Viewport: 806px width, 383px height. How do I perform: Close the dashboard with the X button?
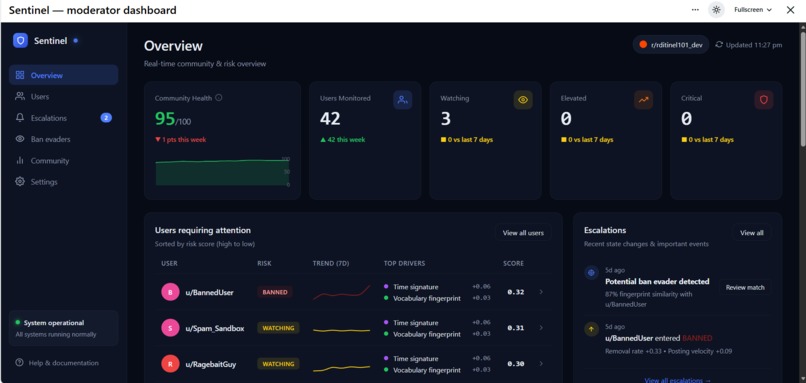coord(790,10)
